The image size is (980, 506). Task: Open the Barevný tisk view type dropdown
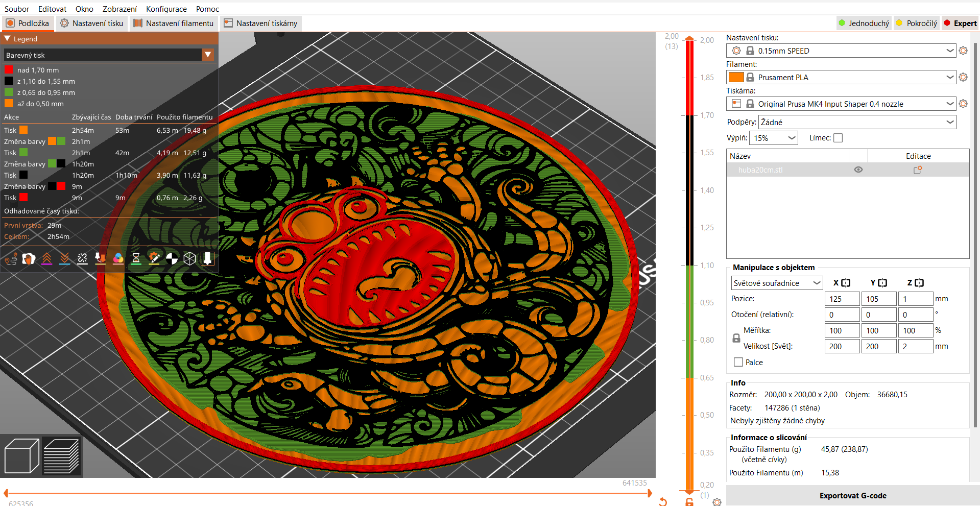pyautogui.click(x=109, y=55)
